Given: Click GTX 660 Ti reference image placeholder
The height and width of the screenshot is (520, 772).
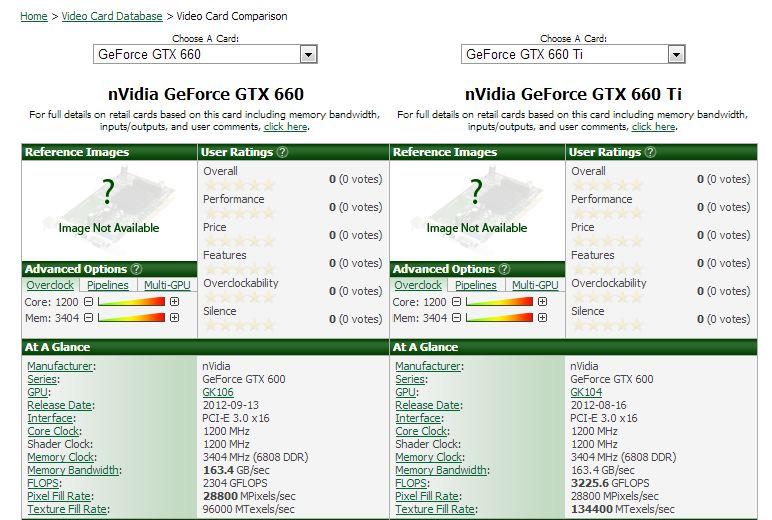Looking at the screenshot, I should (x=477, y=210).
